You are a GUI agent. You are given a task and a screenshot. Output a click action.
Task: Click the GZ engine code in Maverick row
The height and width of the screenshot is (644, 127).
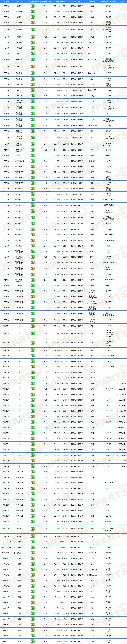[x=108, y=161]
